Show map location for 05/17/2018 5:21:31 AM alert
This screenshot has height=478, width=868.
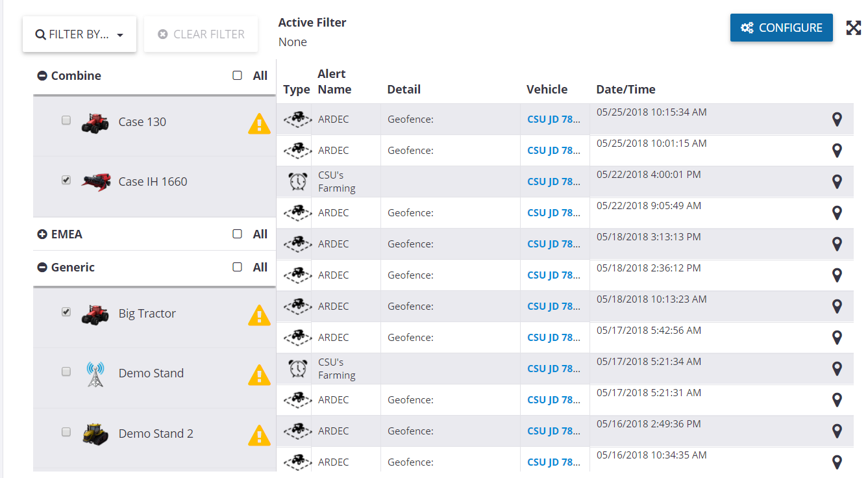(837, 400)
